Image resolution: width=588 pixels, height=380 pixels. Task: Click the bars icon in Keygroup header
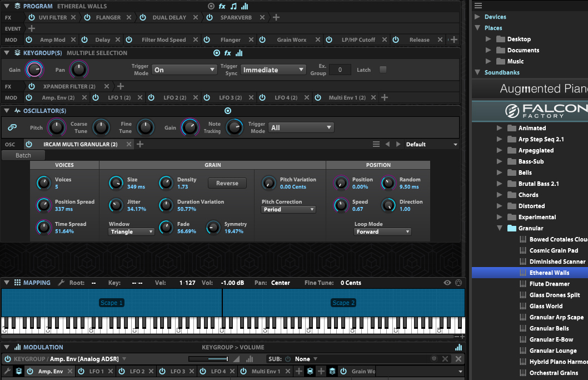(x=239, y=53)
